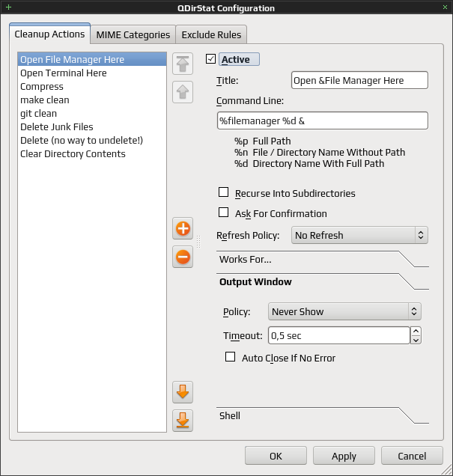
Task: Move selected action to bottom of list
Action: coord(183,421)
